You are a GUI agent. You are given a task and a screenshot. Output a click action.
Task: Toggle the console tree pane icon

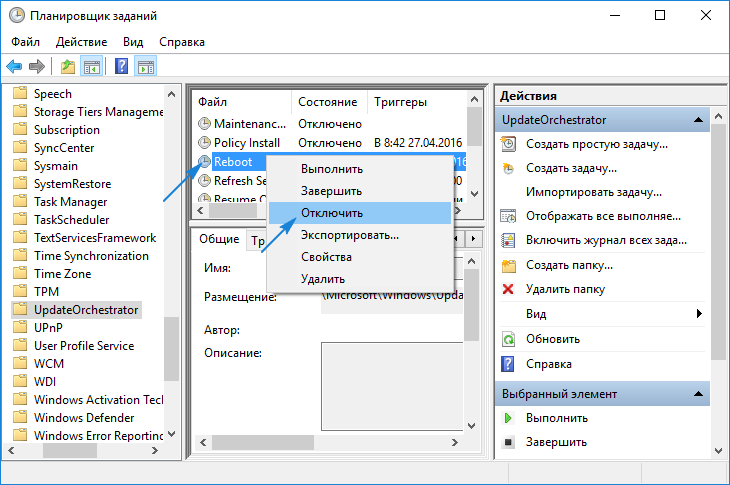click(92, 67)
